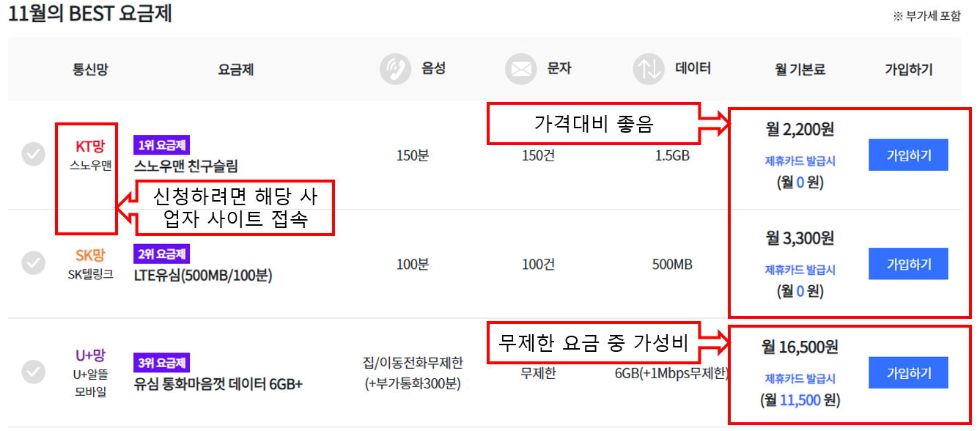The height and width of the screenshot is (431, 980).
Task: Click the U+망 carrier label
Action: click(x=90, y=356)
